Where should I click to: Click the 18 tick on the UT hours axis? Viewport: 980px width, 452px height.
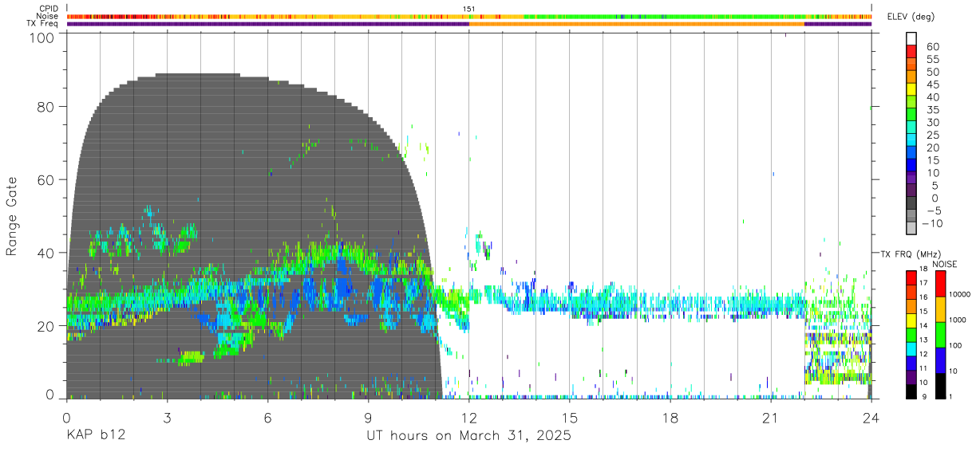(x=670, y=419)
